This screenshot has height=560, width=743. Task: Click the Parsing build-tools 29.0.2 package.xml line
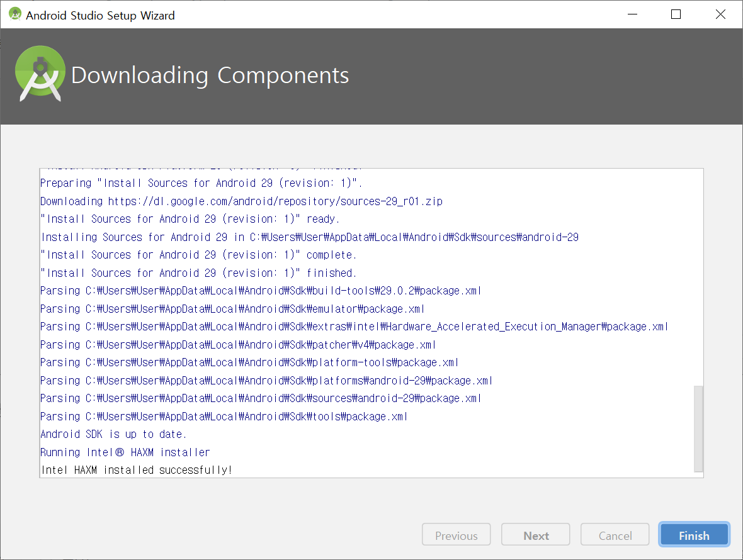[x=261, y=291]
